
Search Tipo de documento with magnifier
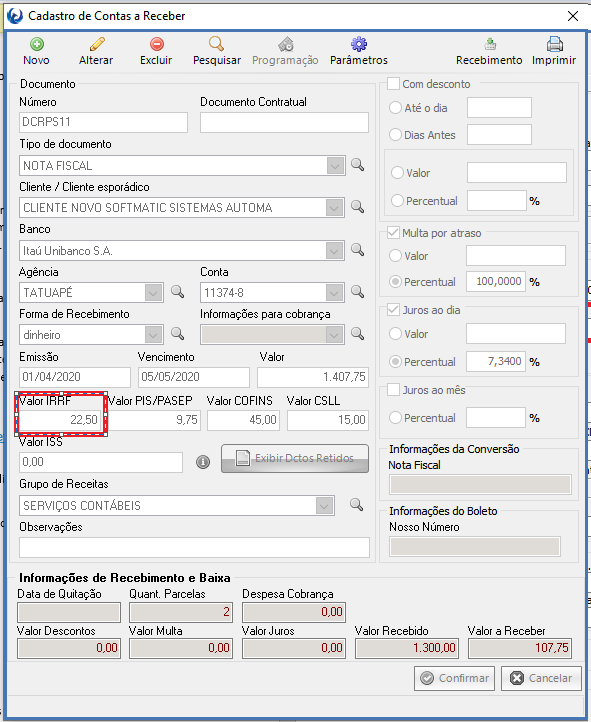coord(358,165)
